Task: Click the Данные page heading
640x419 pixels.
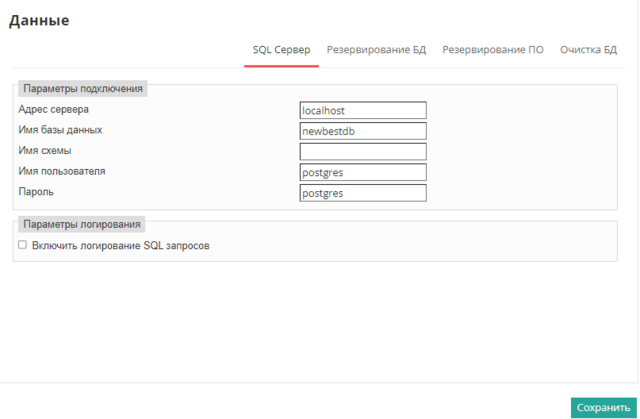Action: (x=39, y=20)
